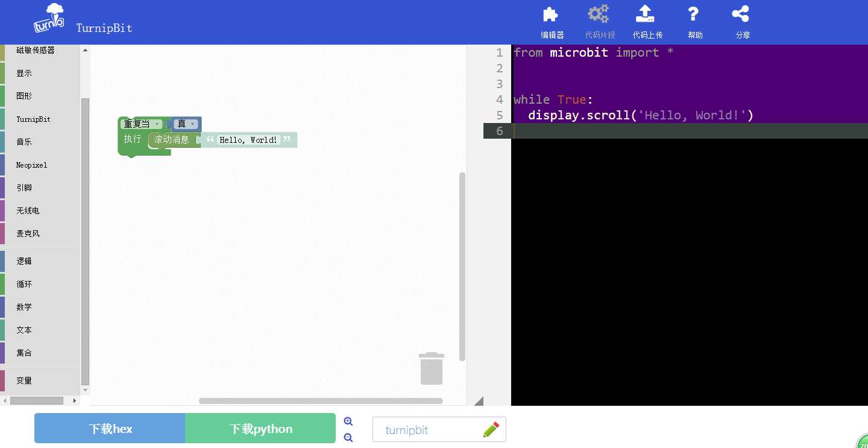
Task: Click the 下载python button
Action: click(260, 428)
